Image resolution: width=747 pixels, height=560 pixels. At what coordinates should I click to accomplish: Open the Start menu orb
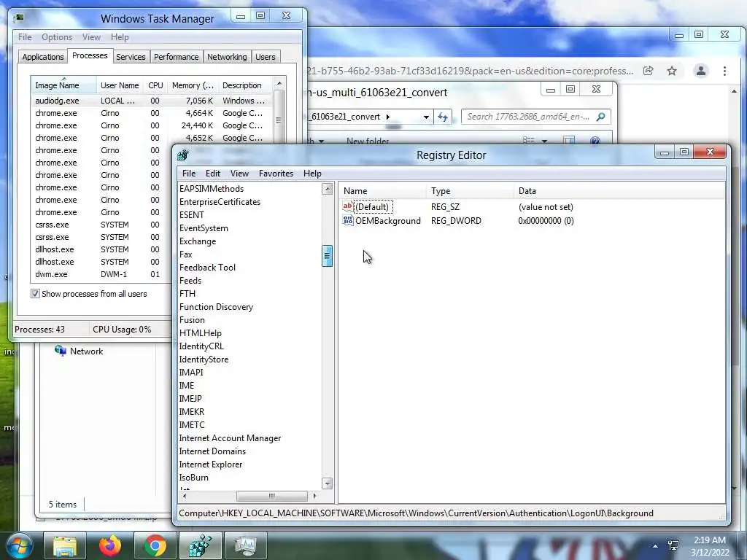coord(19,545)
